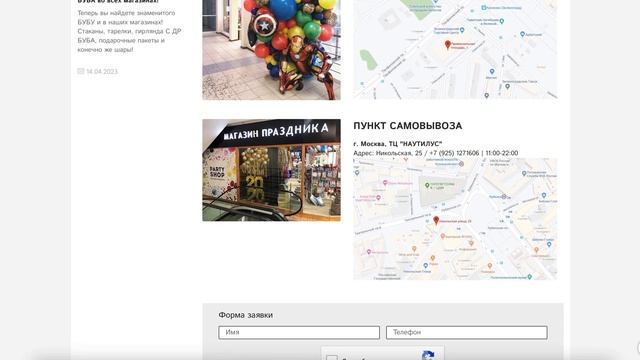Viewport: 640px width, 360px height.
Task: Open the balloon bouquet store photo
Action: [x=271, y=49]
